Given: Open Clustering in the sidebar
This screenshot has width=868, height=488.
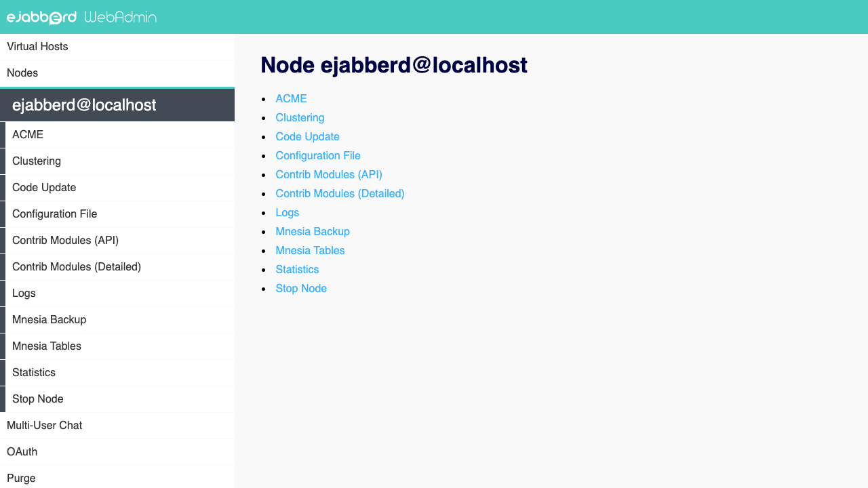Looking at the screenshot, I should click(x=120, y=161).
